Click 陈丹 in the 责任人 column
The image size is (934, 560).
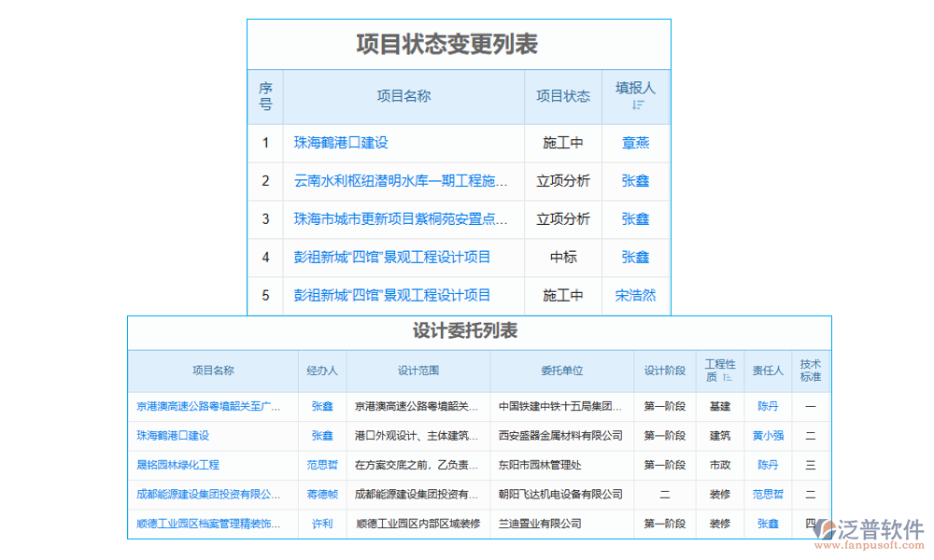tap(768, 406)
